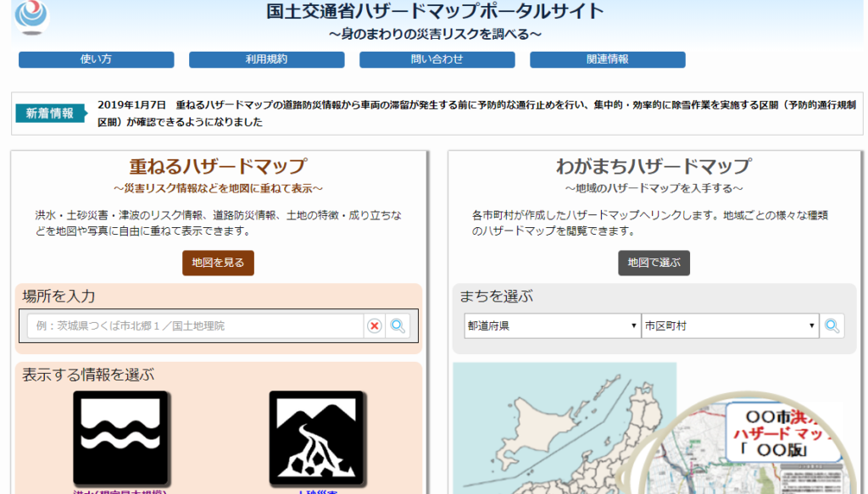Clear the location input with red X

pyautogui.click(x=375, y=326)
